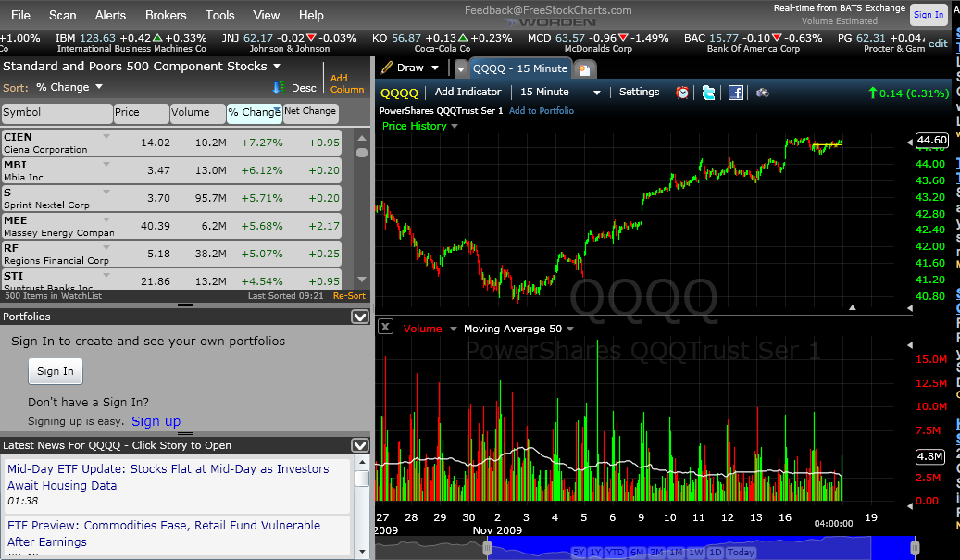Viewport: 960px width, 560px height.
Task: Grab the right time-range slider handle
Action: (x=914, y=548)
